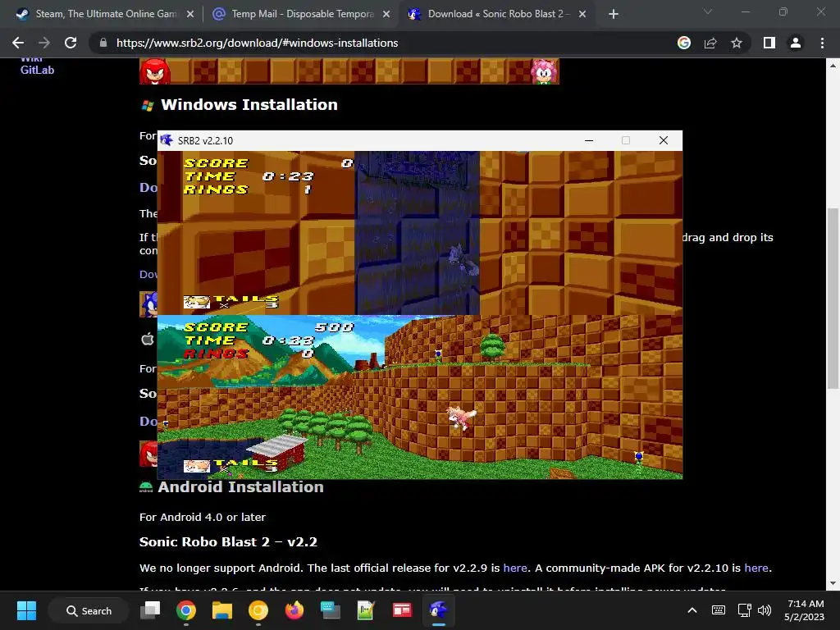The width and height of the screenshot is (840, 630).
Task: Switch to the SRB2 game taskbar icon
Action: tap(438, 610)
